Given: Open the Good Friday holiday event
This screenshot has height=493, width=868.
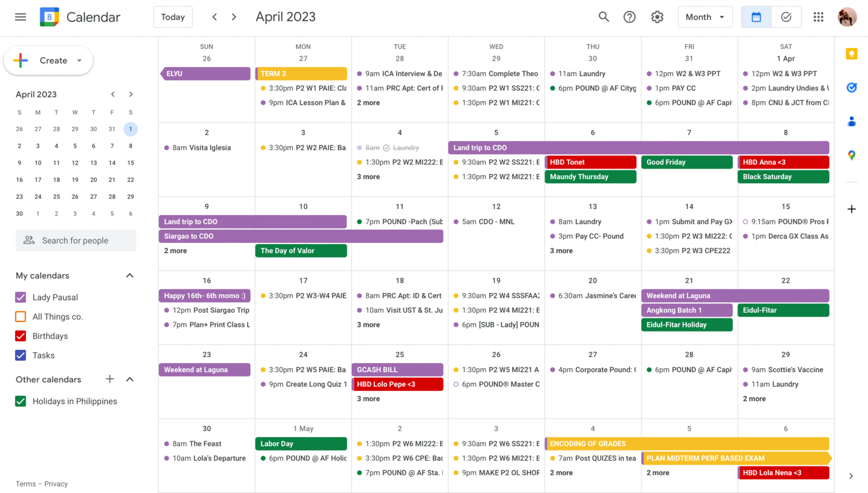Looking at the screenshot, I should [x=687, y=163].
